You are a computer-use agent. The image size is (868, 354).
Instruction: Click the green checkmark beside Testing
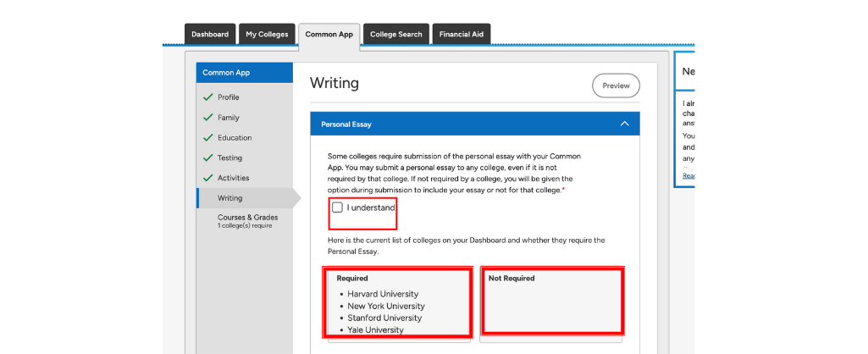click(x=207, y=158)
